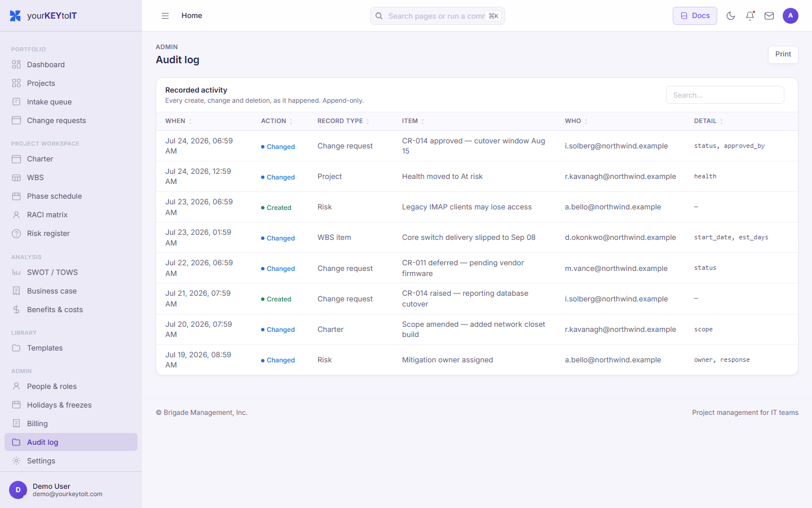The image size is (812, 508).
Task: Click the Home breadcrumb link
Action: pyautogui.click(x=192, y=16)
